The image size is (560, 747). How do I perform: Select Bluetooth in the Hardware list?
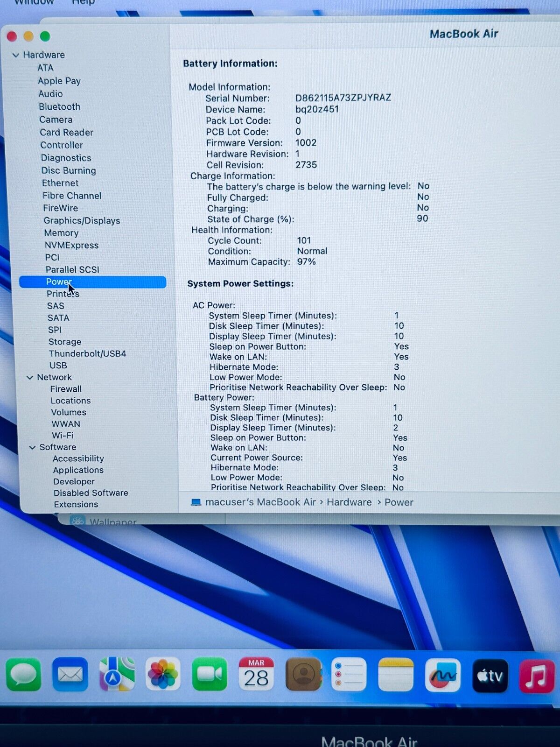pos(59,107)
